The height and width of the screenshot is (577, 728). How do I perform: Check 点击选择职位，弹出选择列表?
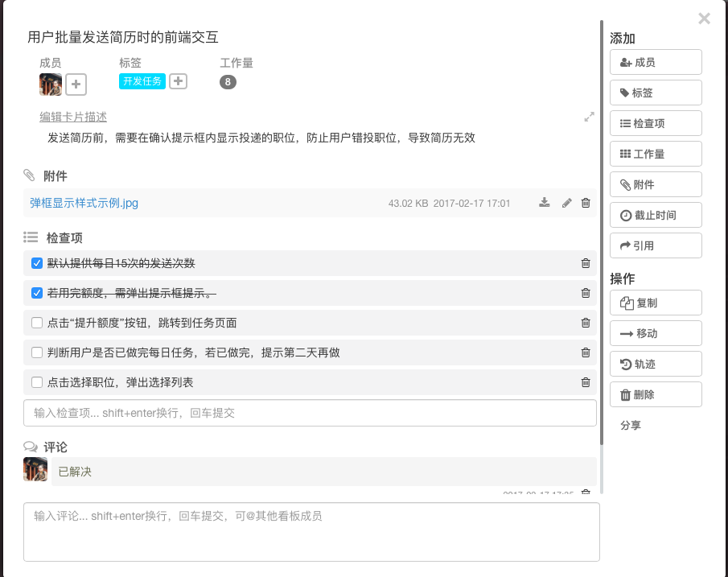pyautogui.click(x=37, y=382)
